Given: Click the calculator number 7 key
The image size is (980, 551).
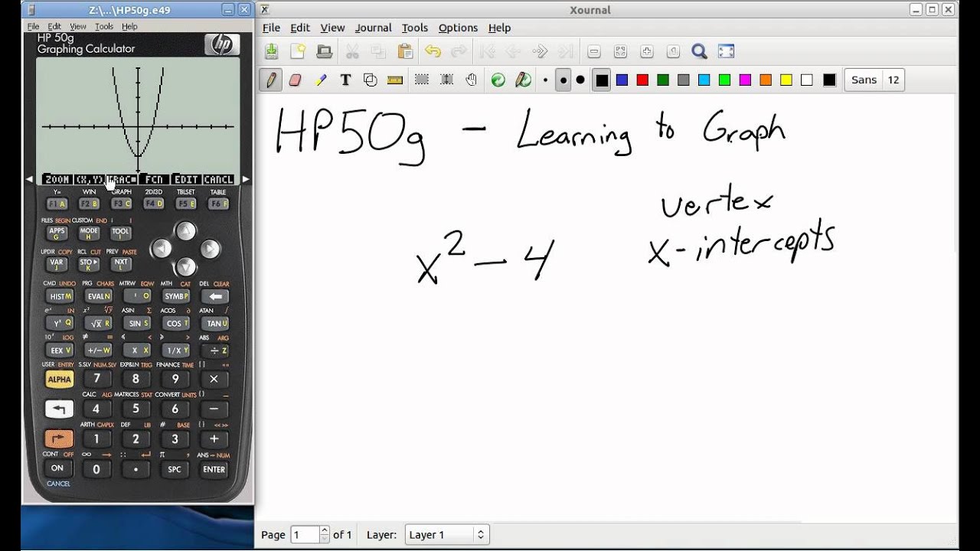Looking at the screenshot, I should [97, 378].
